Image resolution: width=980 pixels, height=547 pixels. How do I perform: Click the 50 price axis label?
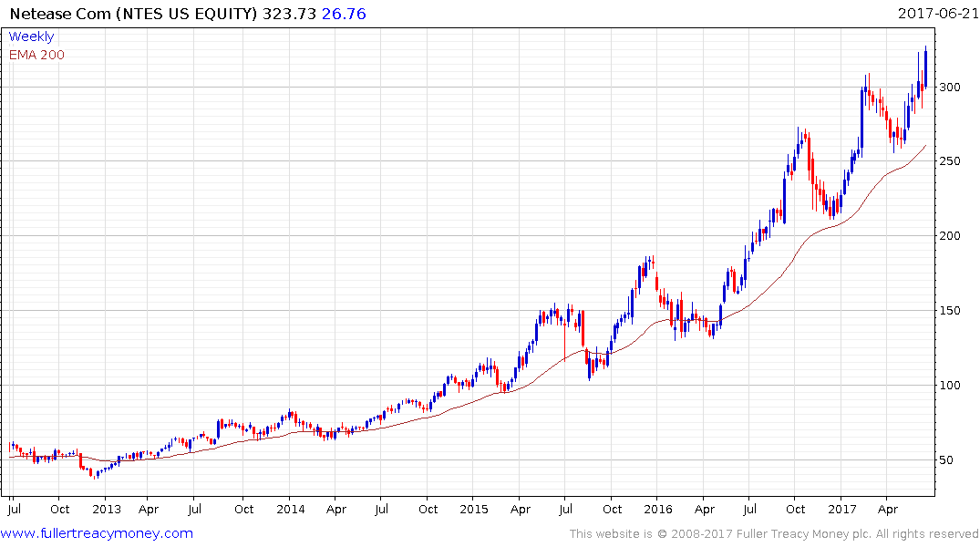click(946, 460)
